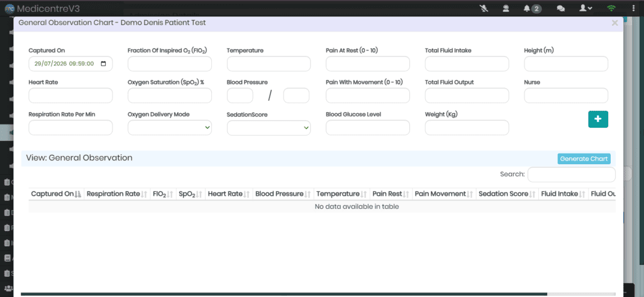
Task: Sort table by Temperature column
Action: click(x=341, y=194)
